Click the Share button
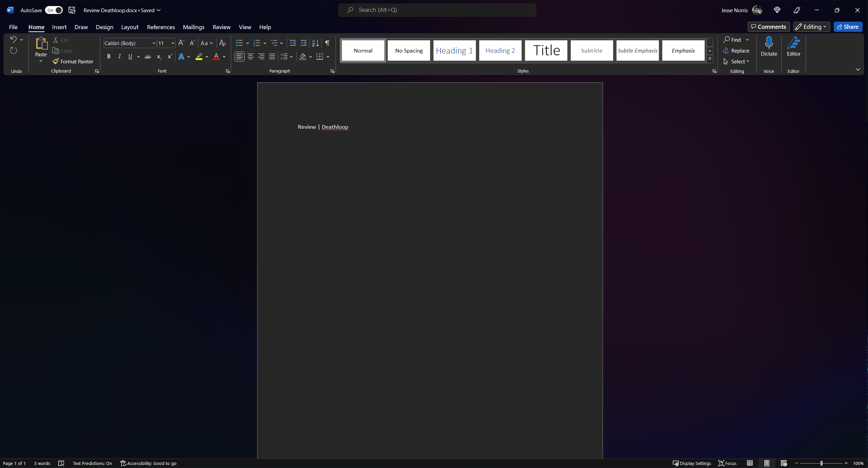868x468 pixels. tap(848, 27)
